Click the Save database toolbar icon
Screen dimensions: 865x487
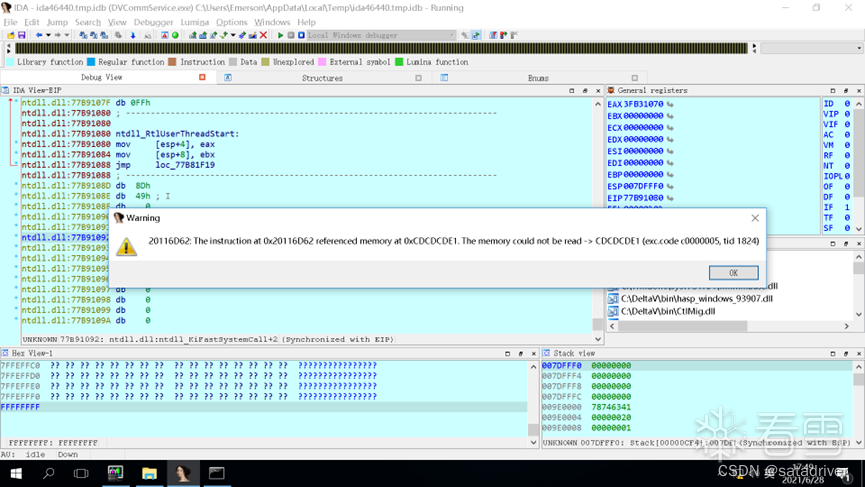(22, 35)
